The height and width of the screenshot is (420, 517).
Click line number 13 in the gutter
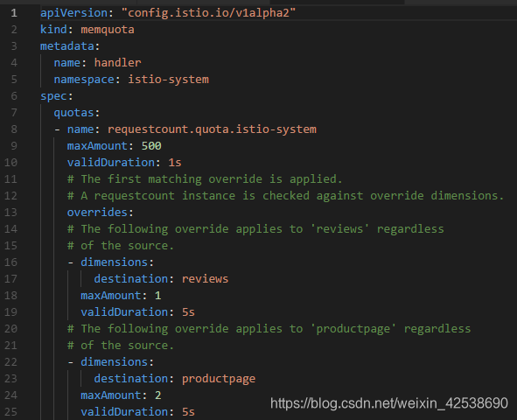click(10, 213)
